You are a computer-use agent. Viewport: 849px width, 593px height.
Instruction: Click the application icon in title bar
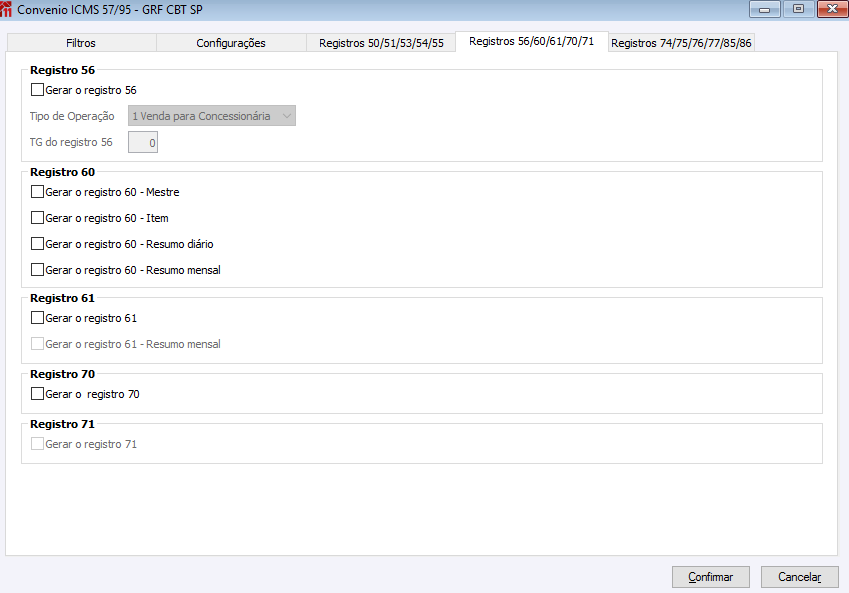[x=6, y=9]
